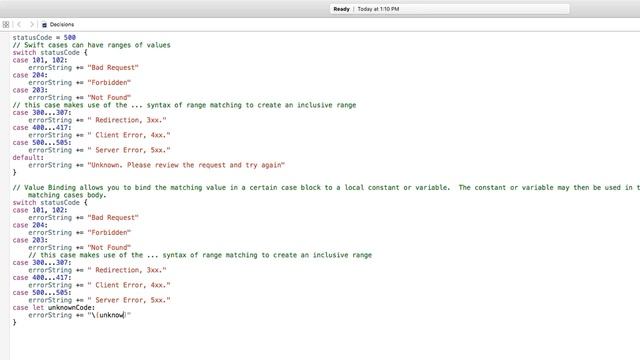Click the unindented inclusive range comment line
Viewport: 640px width, 360px height.
pyautogui.click(x=184, y=105)
